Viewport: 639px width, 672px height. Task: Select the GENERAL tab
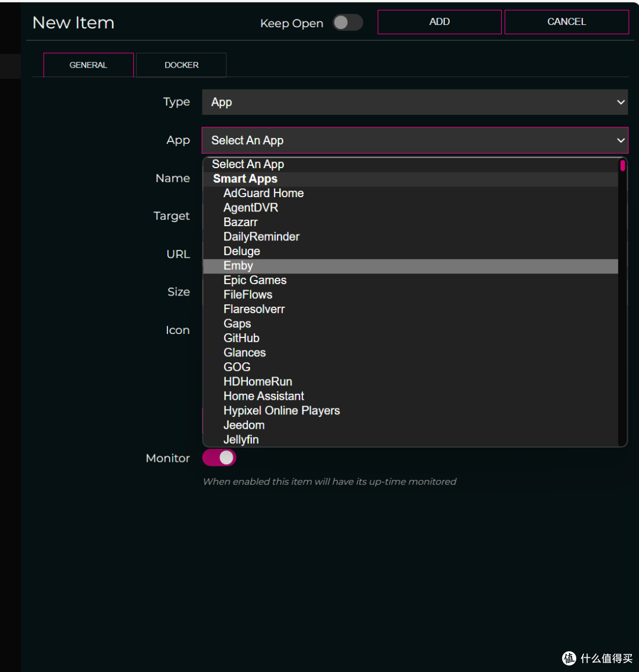(88, 65)
